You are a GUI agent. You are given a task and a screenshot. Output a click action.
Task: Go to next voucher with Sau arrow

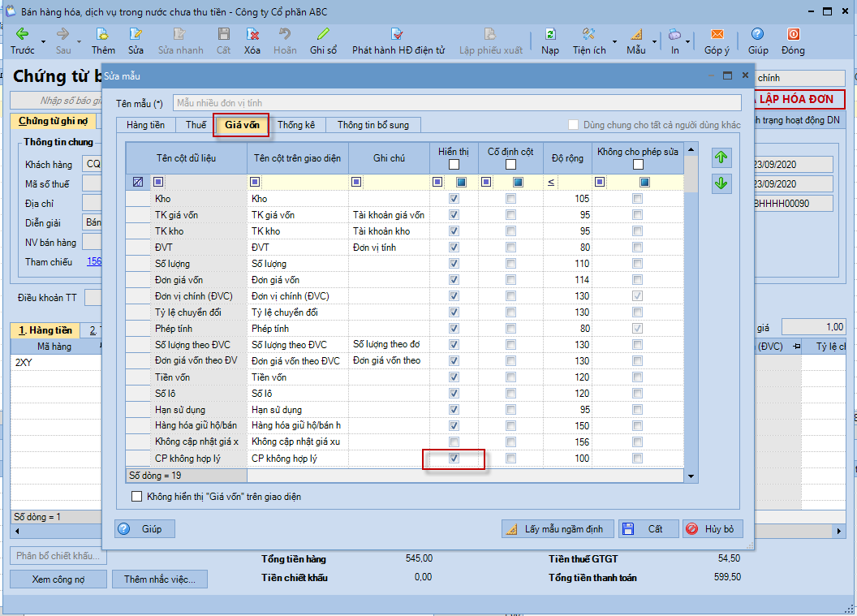coord(62,34)
